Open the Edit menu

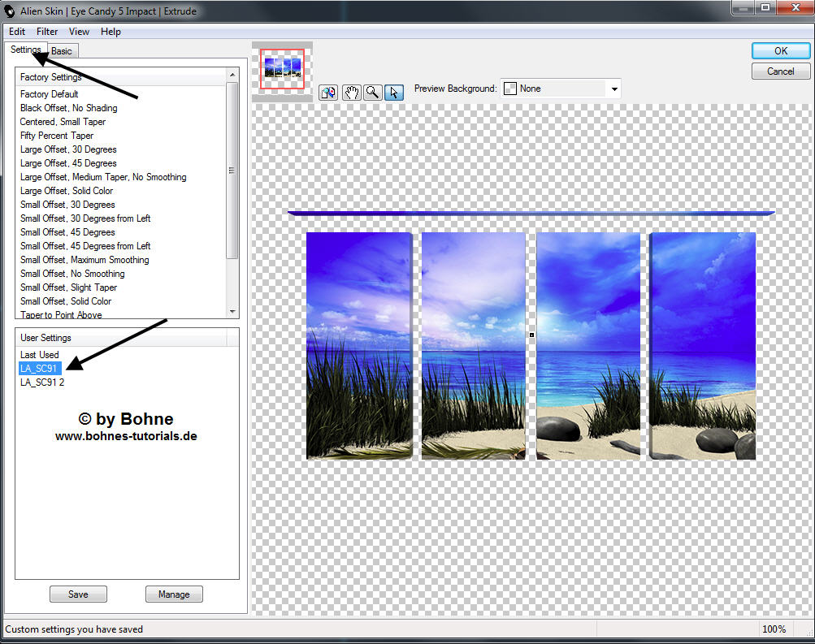coord(17,32)
